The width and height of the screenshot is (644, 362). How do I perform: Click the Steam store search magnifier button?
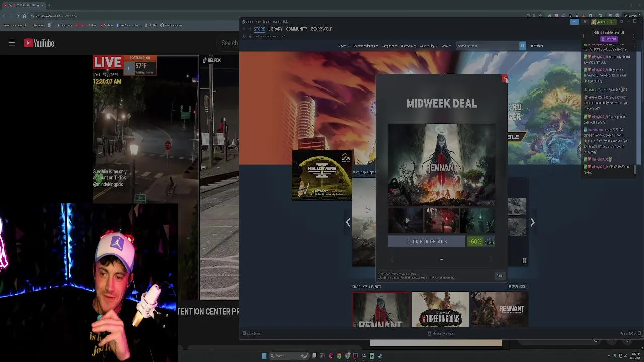tap(522, 46)
